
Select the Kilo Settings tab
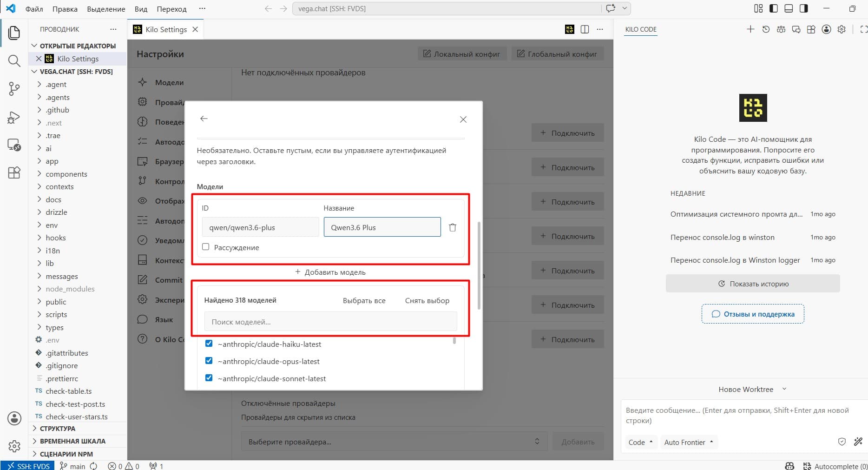pos(166,29)
